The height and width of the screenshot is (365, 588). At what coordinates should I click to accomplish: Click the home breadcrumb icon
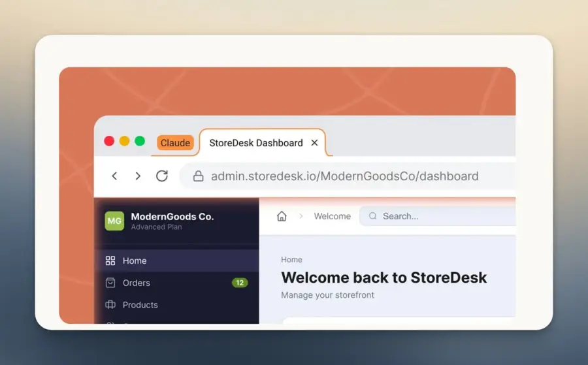[282, 216]
